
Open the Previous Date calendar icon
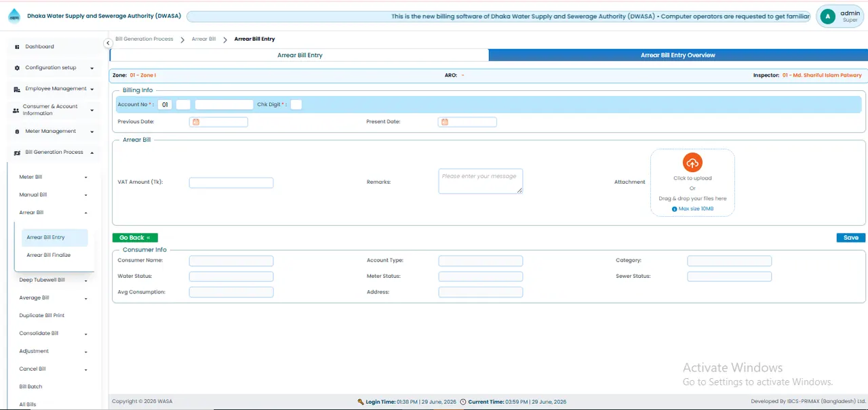click(x=195, y=122)
